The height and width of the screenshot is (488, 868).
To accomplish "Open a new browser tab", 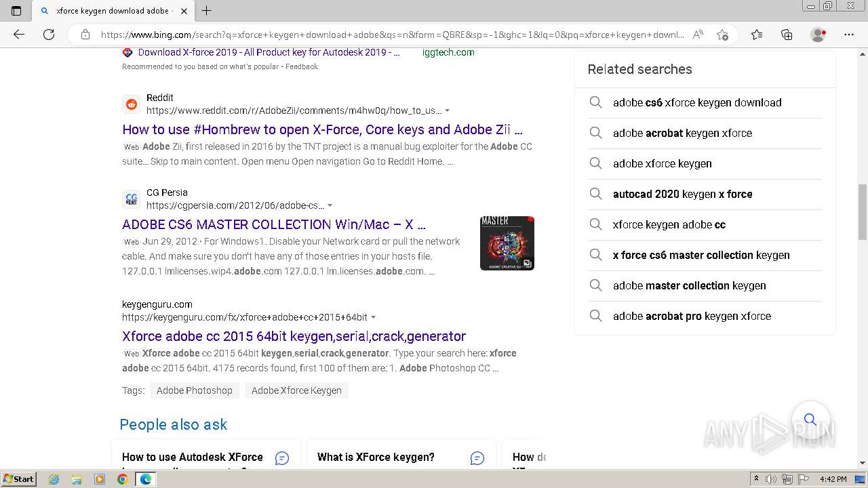I will pos(207,11).
